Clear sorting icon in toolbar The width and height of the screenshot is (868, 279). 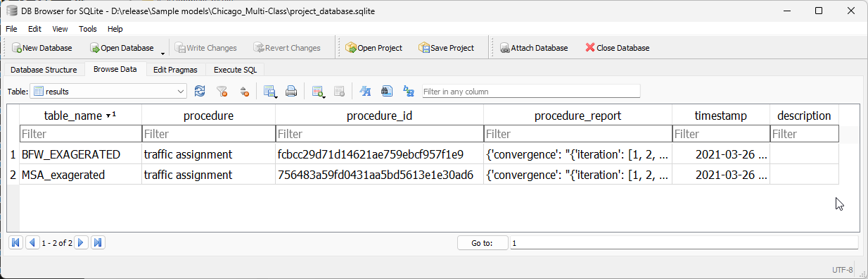pos(244,91)
